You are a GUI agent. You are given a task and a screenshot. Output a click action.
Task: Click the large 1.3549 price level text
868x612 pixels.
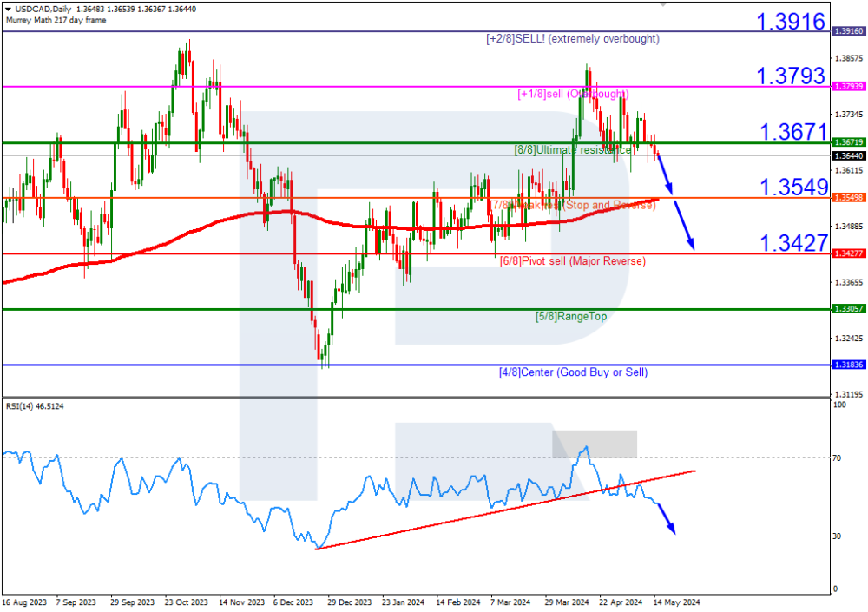(x=792, y=187)
